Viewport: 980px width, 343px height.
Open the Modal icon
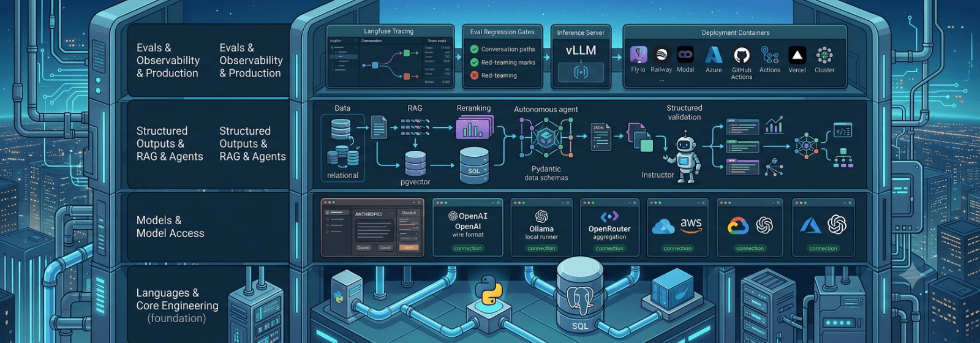point(685,55)
